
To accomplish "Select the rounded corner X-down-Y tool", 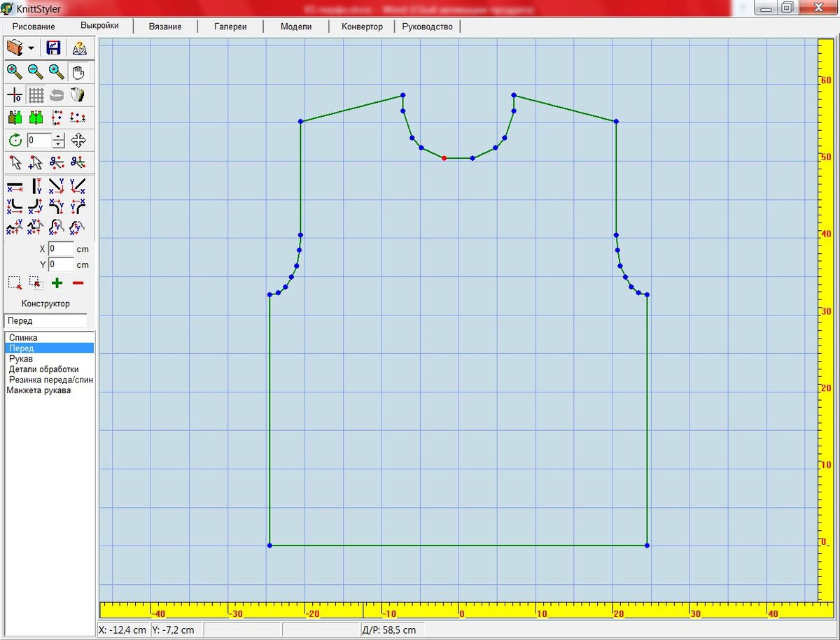I will click(x=57, y=206).
